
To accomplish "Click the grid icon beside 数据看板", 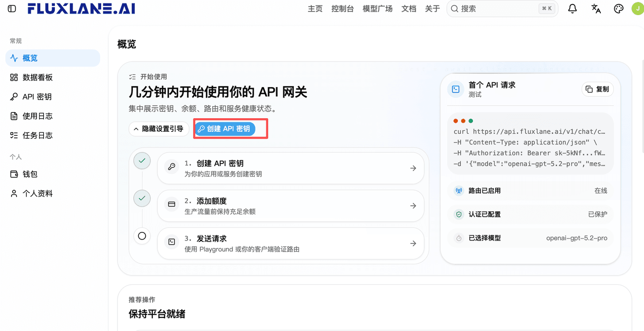I will tap(14, 77).
